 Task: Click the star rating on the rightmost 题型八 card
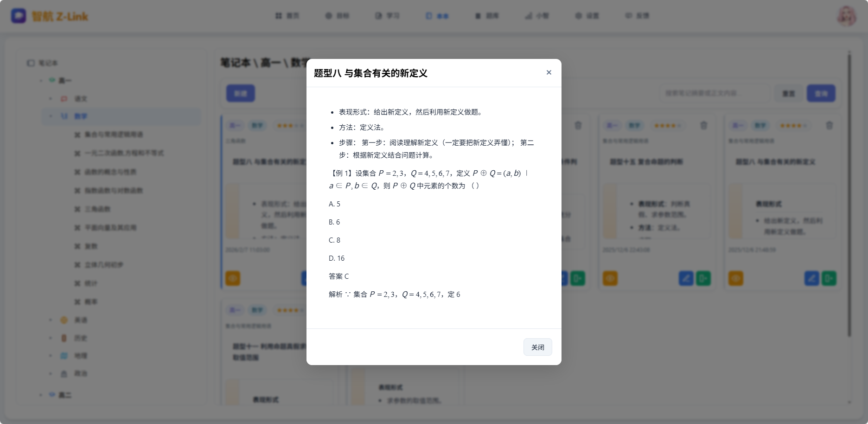click(793, 125)
